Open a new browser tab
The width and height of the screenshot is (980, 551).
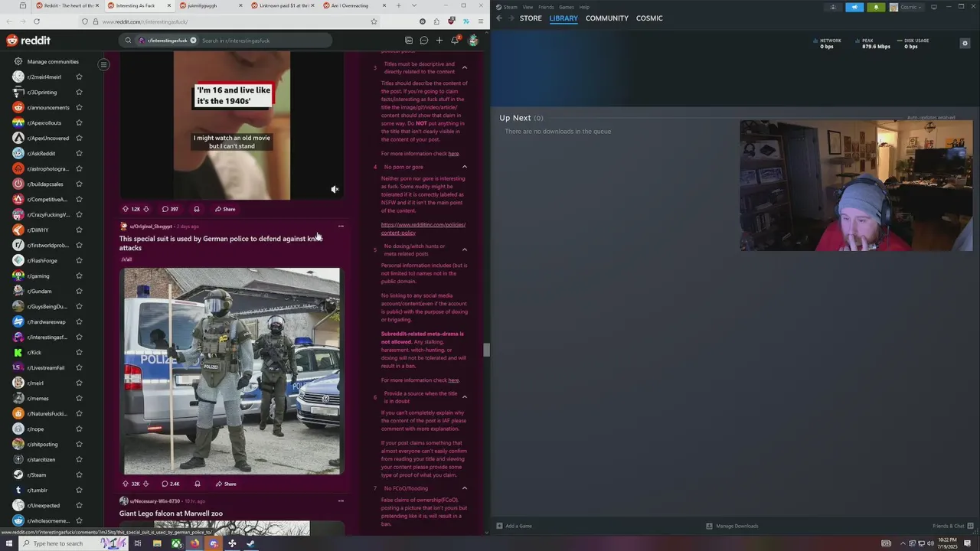[x=399, y=5]
